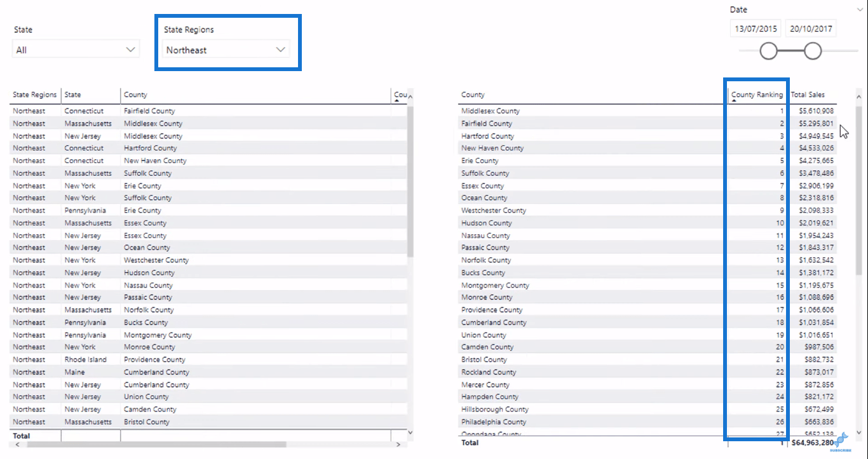Viewport: 868px width, 459px height.
Task: Edit the end date 20/10/2017 field
Action: click(811, 29)
